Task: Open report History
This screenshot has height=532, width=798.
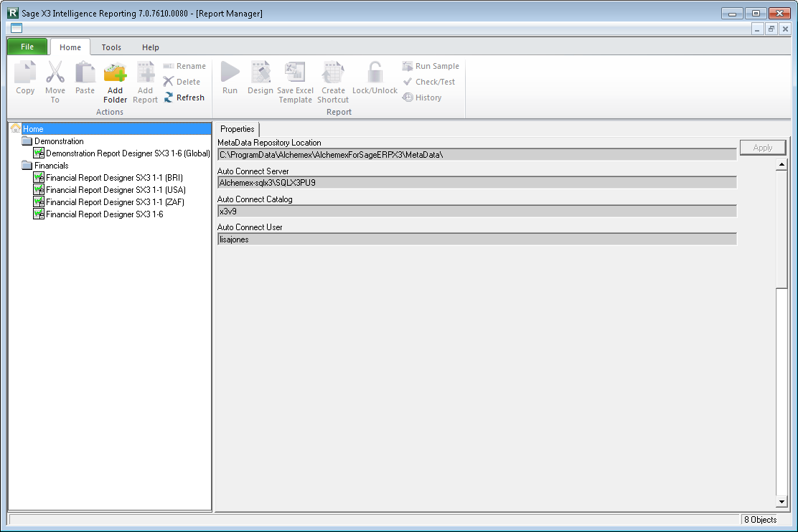Action: coord(422,98)
